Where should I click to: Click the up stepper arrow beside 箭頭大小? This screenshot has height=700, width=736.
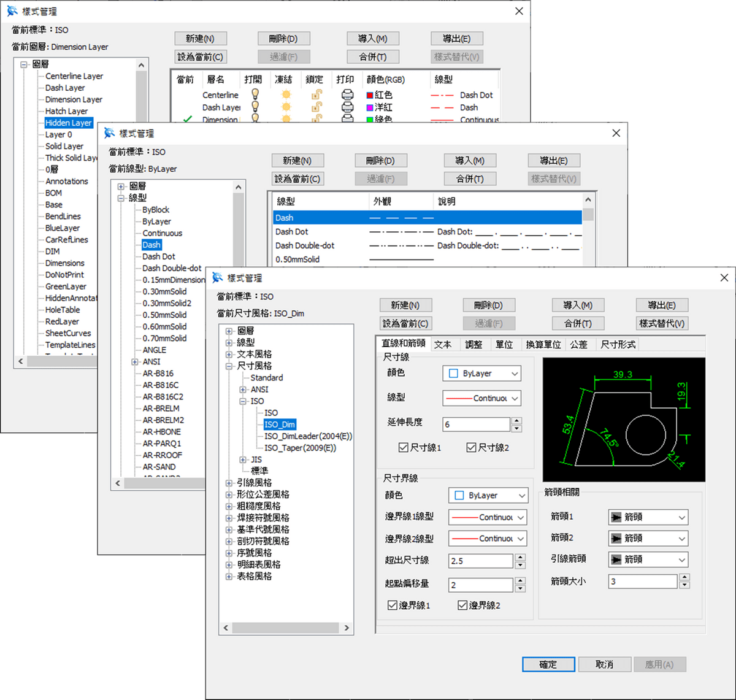[686, 578]
